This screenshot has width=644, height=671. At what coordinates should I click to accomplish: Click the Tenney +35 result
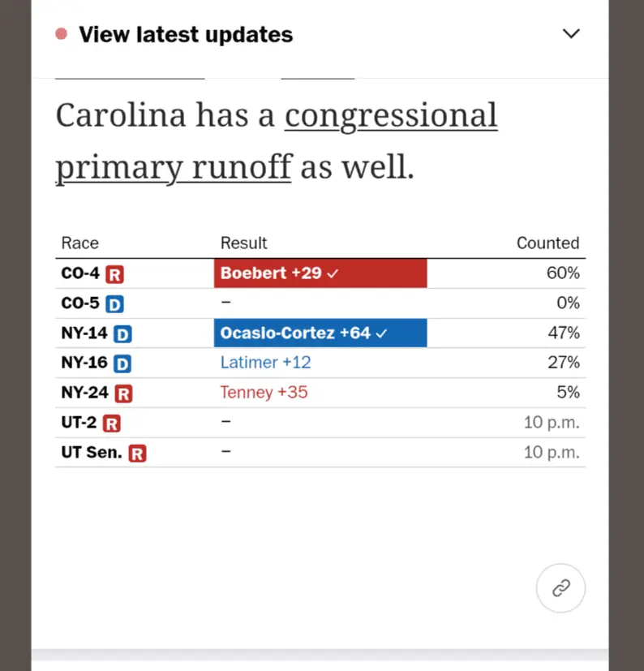pyautogui.click(x=264, y=393)
